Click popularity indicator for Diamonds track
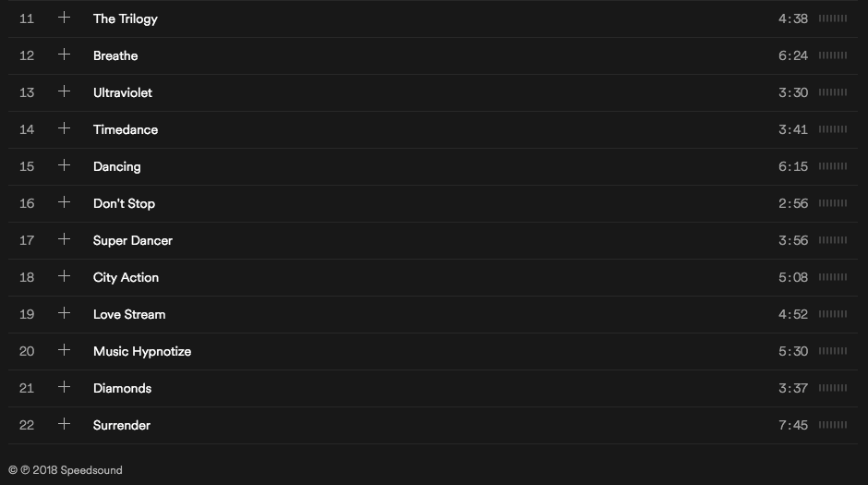The height and width of the screenshot is (485, 868). tap(833, 388)
